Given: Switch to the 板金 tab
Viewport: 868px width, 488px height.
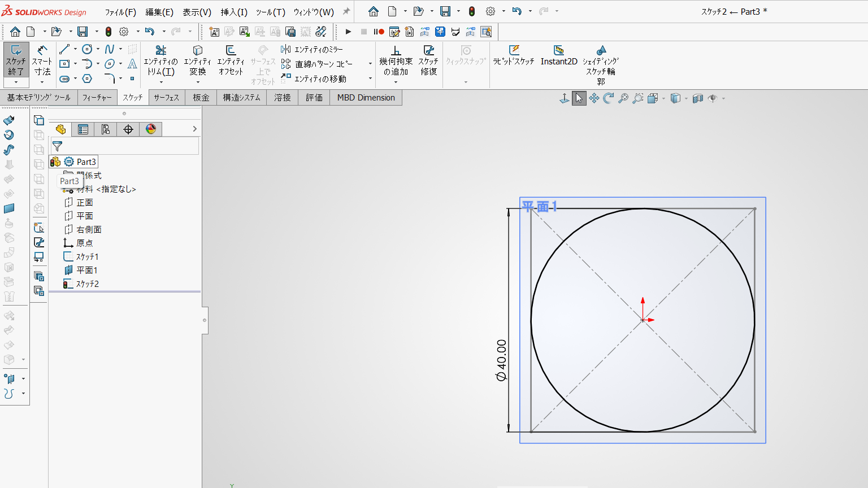Looking at the screenshot, I should (201, 98).
